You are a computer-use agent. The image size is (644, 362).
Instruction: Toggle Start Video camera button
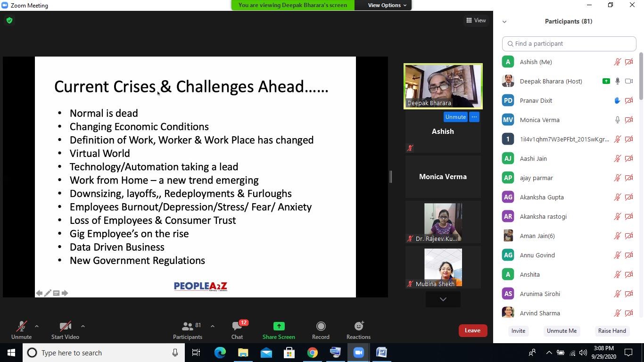[x=65, y=327]
